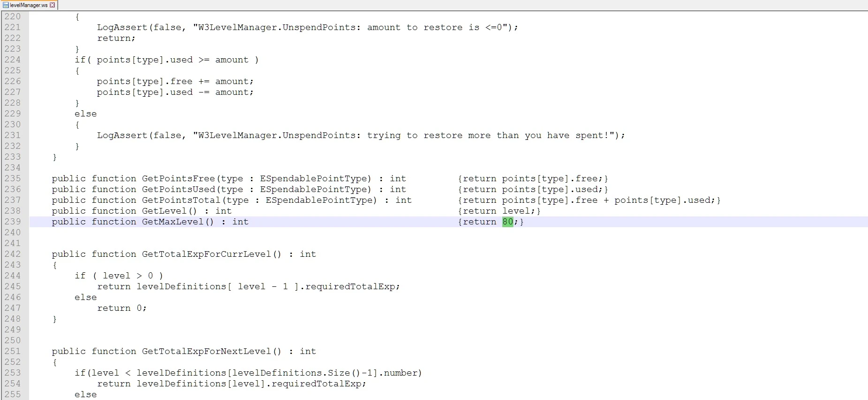868x400 pixels.
Task: Click the GetLevel function name on line 238
Action: 164,211
